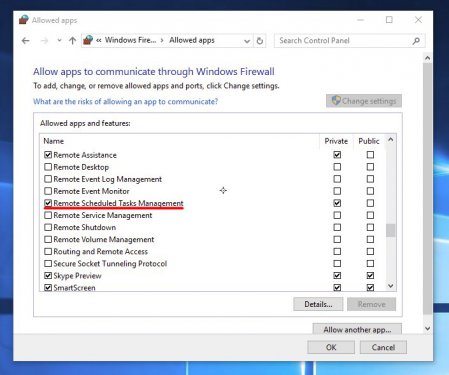Click the shield icon on Change settings

tap(336, 100)
